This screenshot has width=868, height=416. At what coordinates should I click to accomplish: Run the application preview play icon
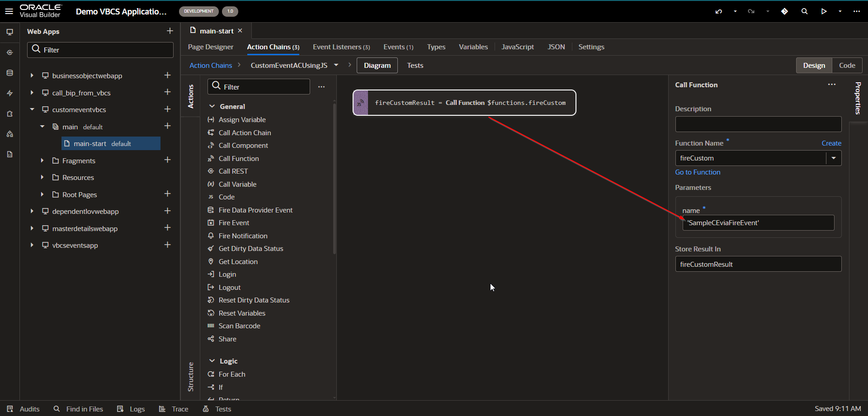click(824, 11)
